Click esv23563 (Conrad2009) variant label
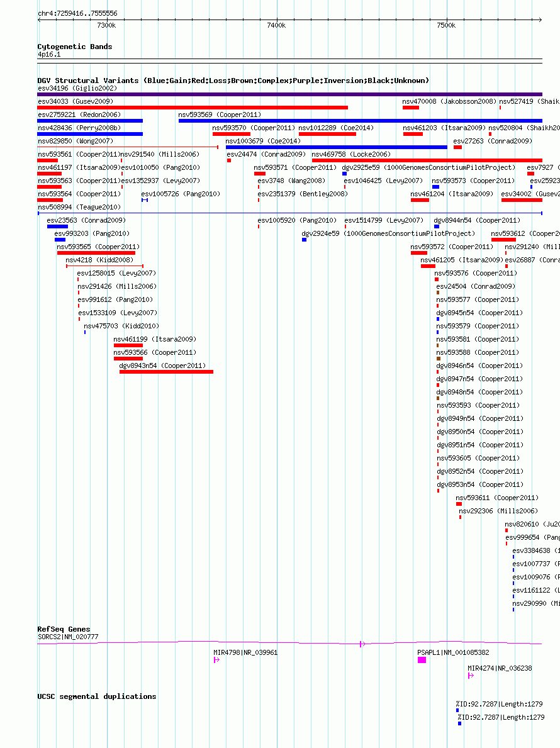Viewport: 560px width, 748px height. pos(86,220)
